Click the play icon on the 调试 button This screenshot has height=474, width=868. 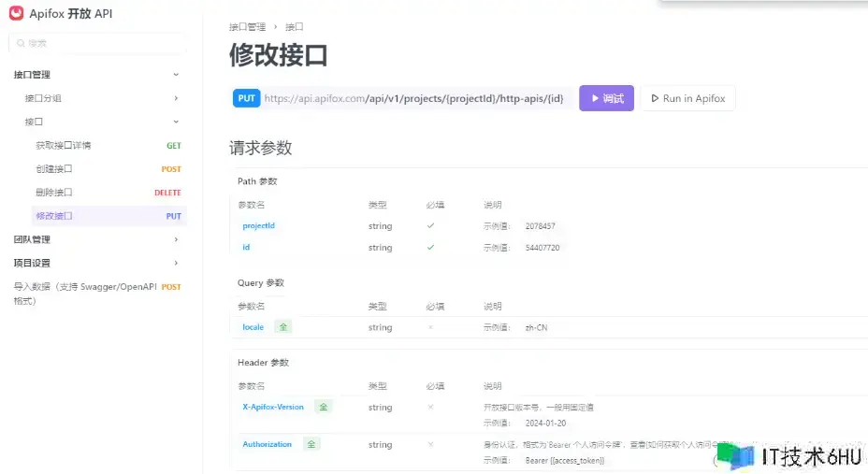pos(595,98)
